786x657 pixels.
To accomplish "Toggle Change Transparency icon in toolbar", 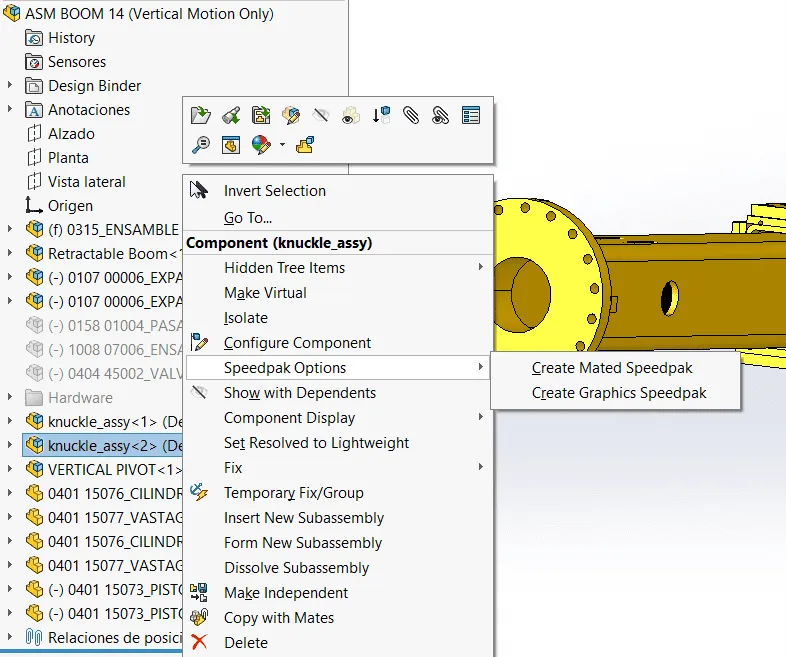I will click(351, 116).
